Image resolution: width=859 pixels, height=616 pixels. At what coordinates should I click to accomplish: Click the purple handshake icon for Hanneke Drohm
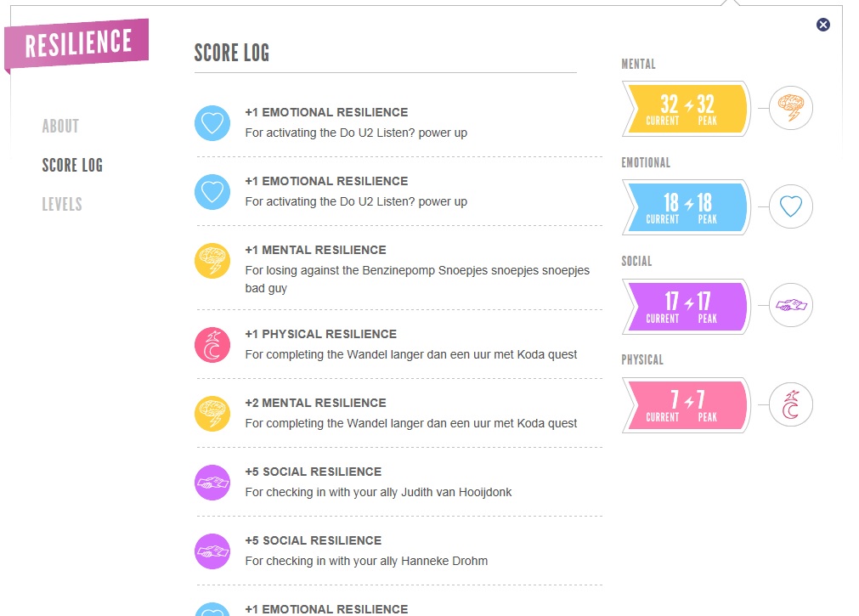click(212, 551)
